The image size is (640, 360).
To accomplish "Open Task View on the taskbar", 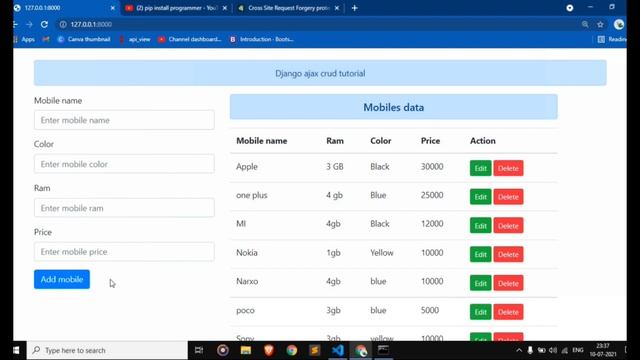I will [x=199, y=350].
